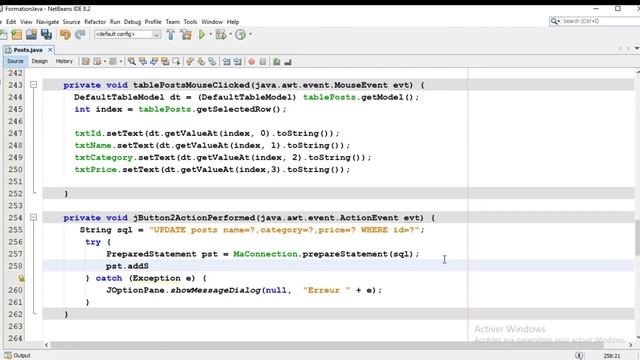Open Back history dropdown arrow
Image resolution: width=640 pixels, height=360 pixels.
[x=105, y=62]
